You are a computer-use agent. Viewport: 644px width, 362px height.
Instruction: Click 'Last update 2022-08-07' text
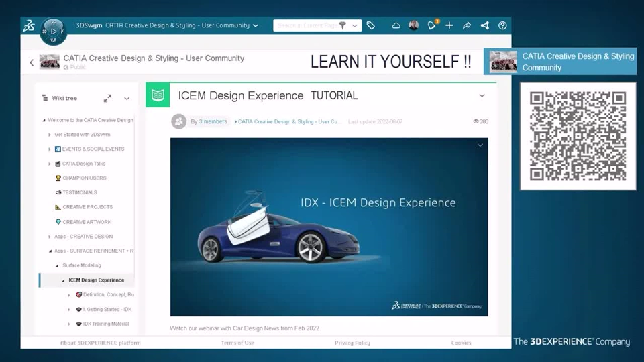376,121
